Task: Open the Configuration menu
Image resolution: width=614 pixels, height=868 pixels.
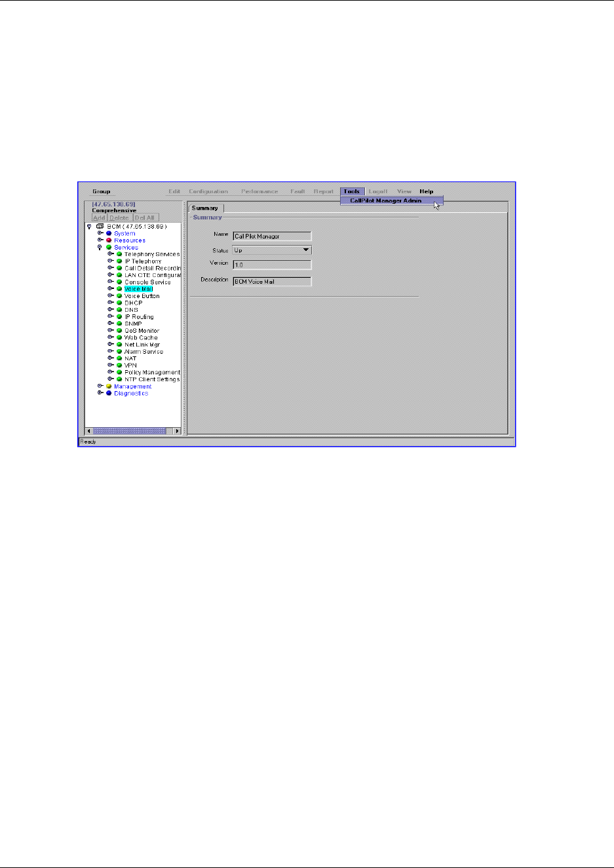Action: pyautogui.click(x=208, y=192)
